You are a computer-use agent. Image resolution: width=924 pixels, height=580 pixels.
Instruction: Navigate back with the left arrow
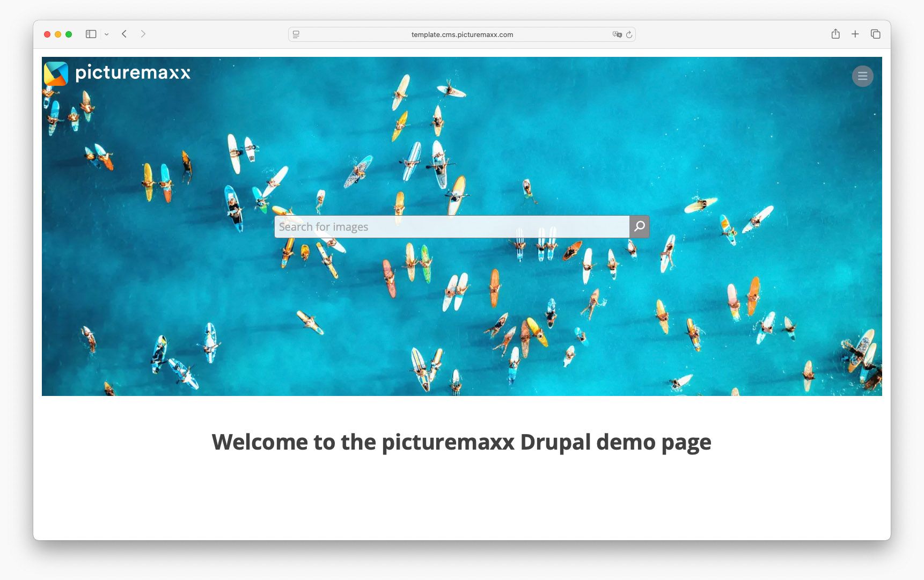click(124, 33)
